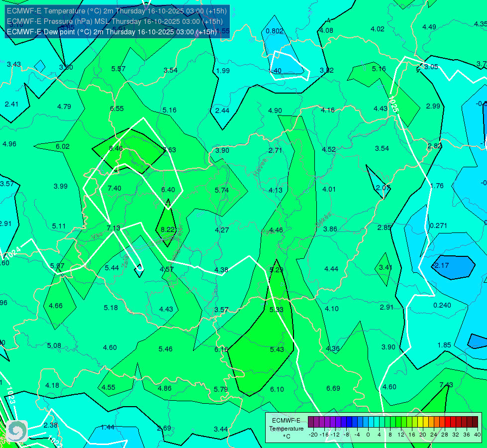This screenshot has height=448, width=487.
Task: Click the 7.13 temperature value
Action: [x=113, y=228]
